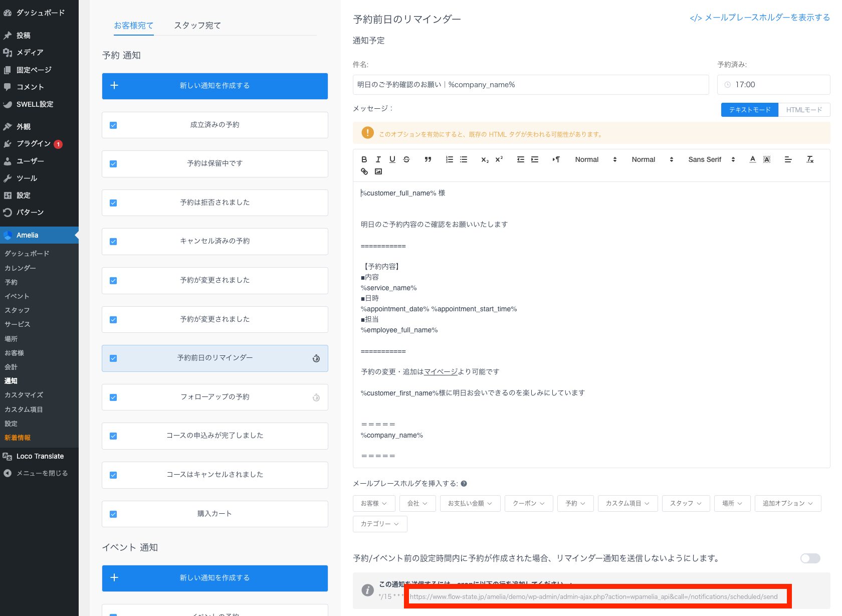Viewport: 842px width, 616px height.
Task: Switch editor to HTMLモード
Action: pos(803,110)
